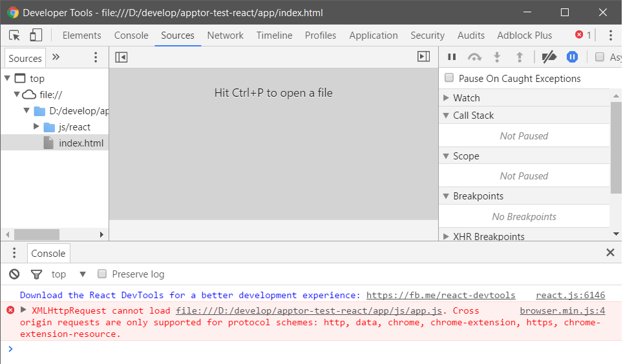Open the console drawer three-dot menu
This screenshot has height=364, width=623.
tap(14, 253)
